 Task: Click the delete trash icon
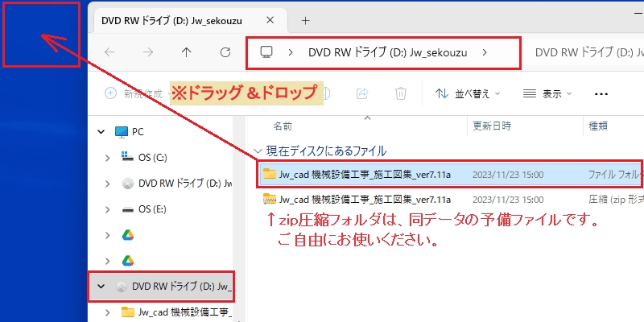coord(401,93)
